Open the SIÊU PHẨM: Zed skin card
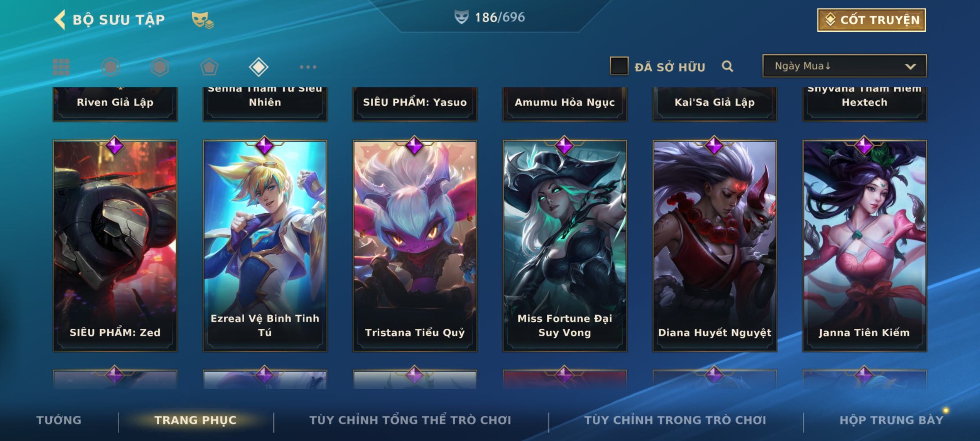 [115, 246]
